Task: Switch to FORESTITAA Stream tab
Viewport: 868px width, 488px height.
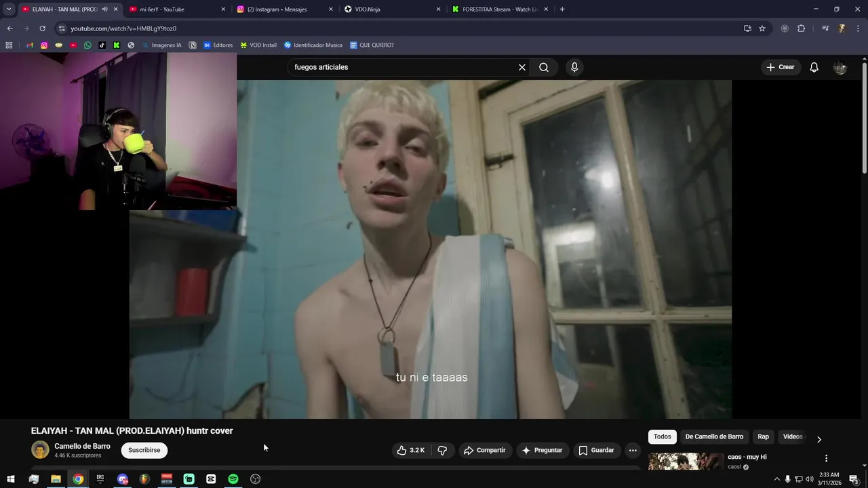Action: (x=500, y=9)
